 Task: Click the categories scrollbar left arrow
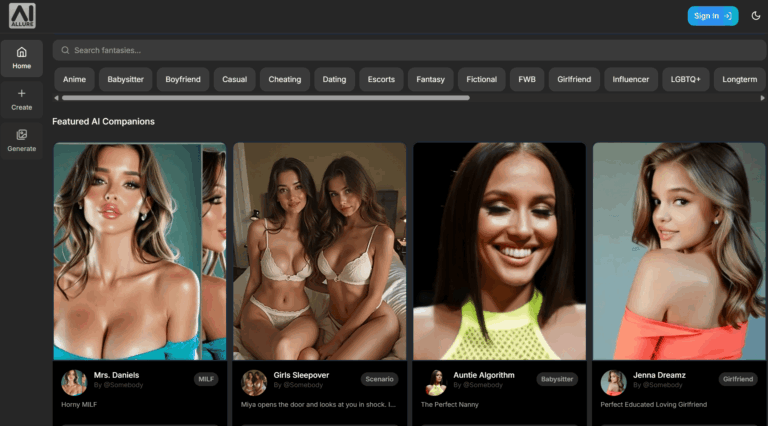click(x=56, y=98)
